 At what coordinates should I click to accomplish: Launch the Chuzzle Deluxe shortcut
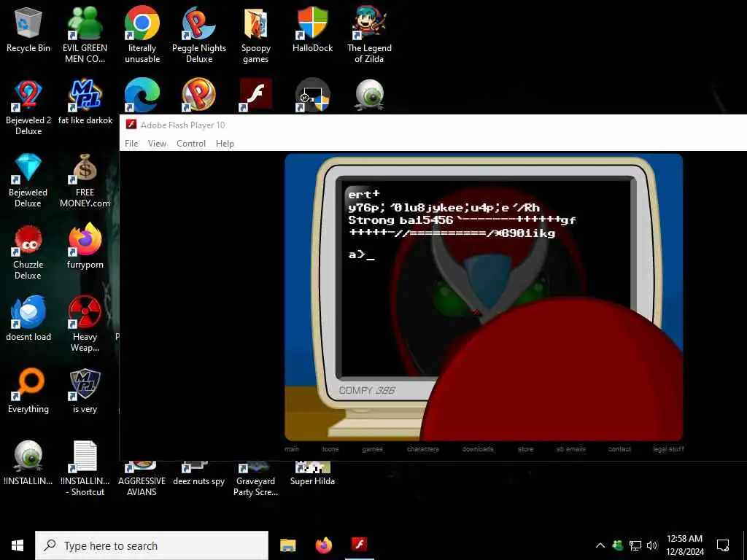click(28, 252)
